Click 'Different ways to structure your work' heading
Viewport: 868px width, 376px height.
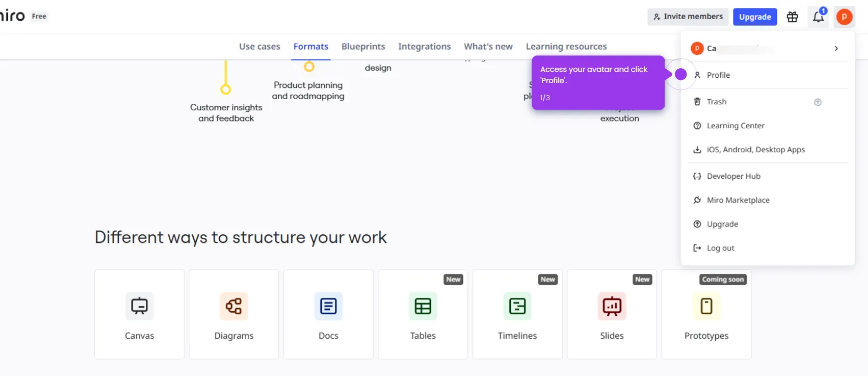point(241,238)
